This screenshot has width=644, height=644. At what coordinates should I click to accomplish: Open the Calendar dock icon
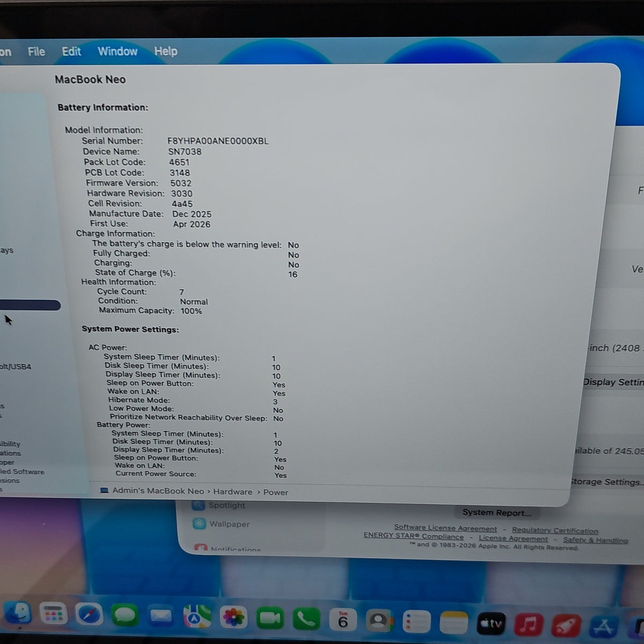pos(343,620)
